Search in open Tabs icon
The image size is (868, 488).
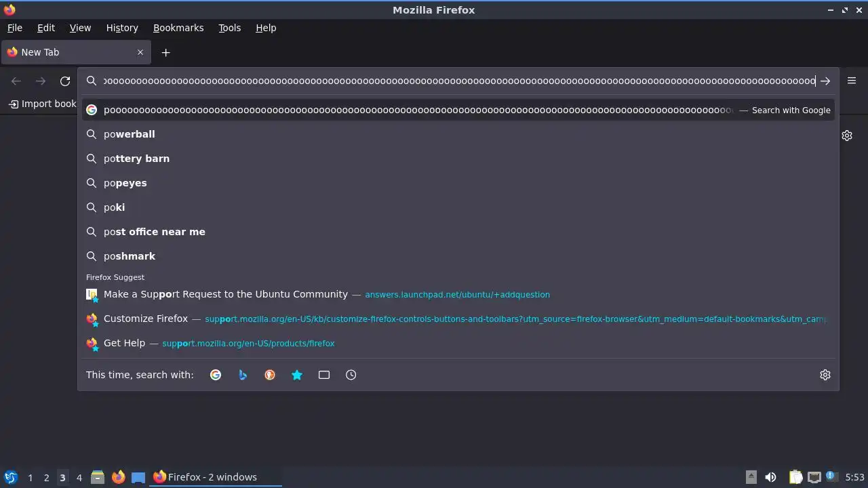click(324, 375)
